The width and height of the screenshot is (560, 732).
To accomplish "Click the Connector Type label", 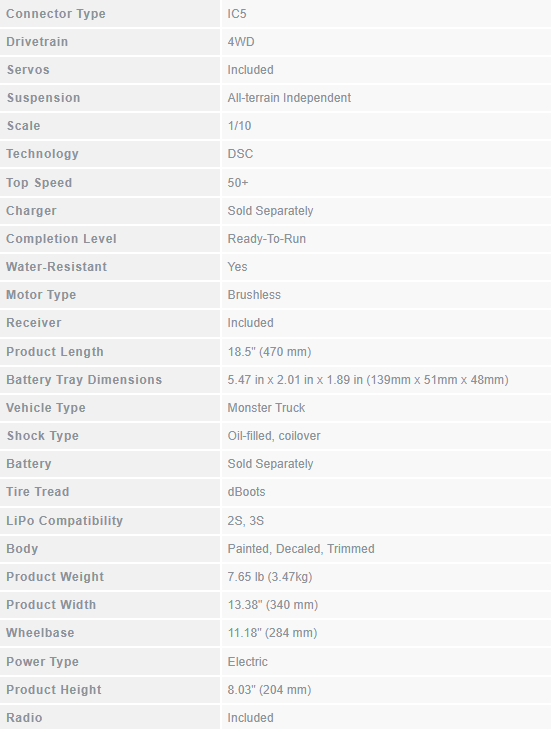I will (56, 14).
